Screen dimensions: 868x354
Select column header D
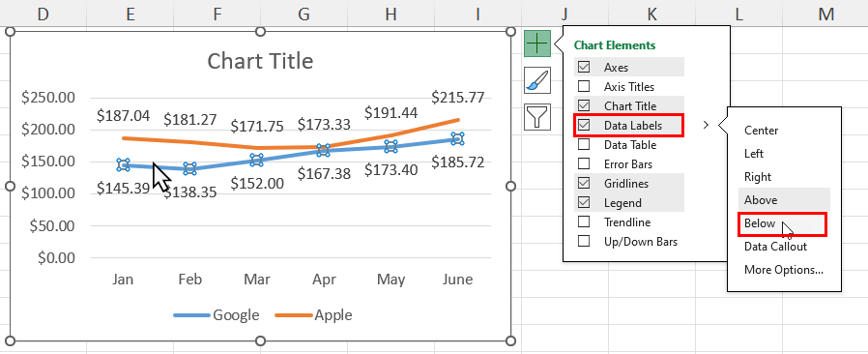[43, 14]
